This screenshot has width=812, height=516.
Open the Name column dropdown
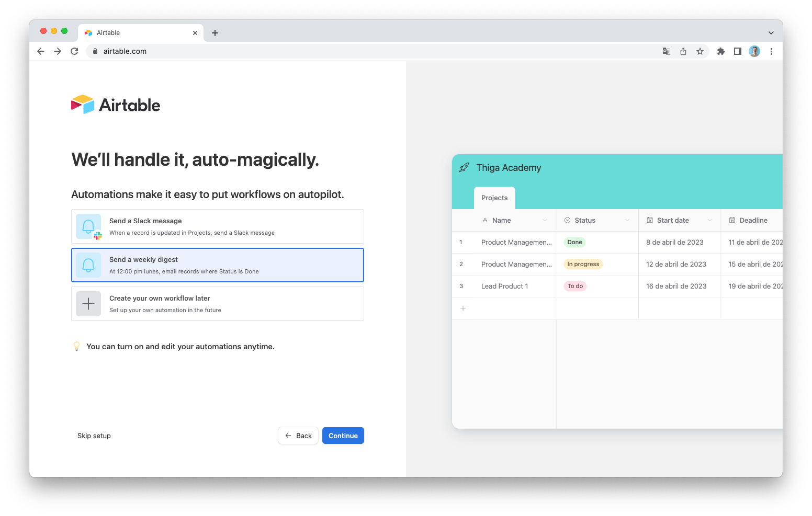[x=545, y=220]
